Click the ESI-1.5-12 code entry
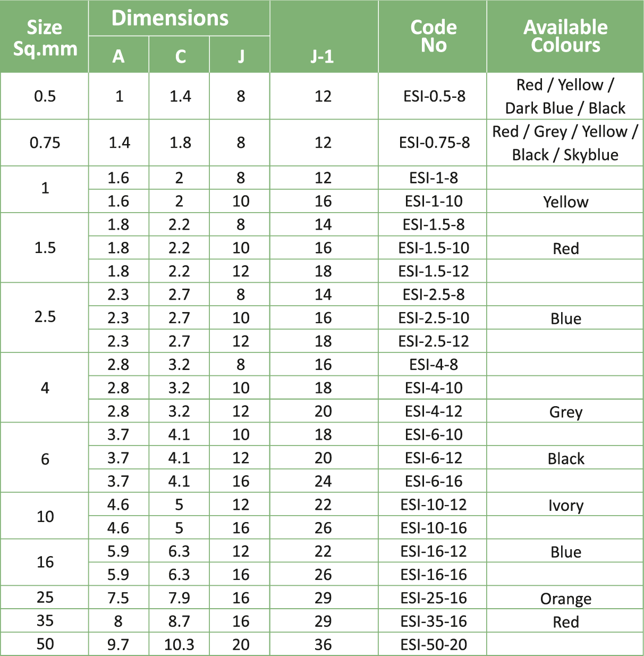 [434, 271]
